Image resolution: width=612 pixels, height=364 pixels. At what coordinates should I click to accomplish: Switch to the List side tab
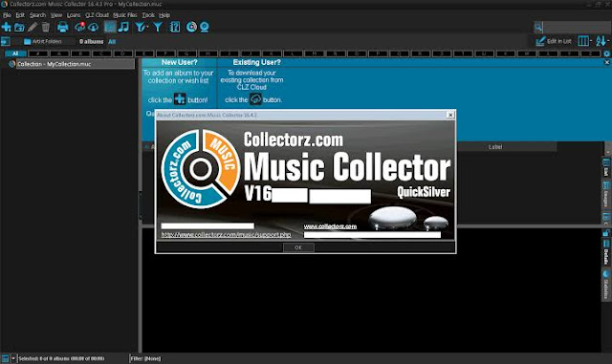606,167
